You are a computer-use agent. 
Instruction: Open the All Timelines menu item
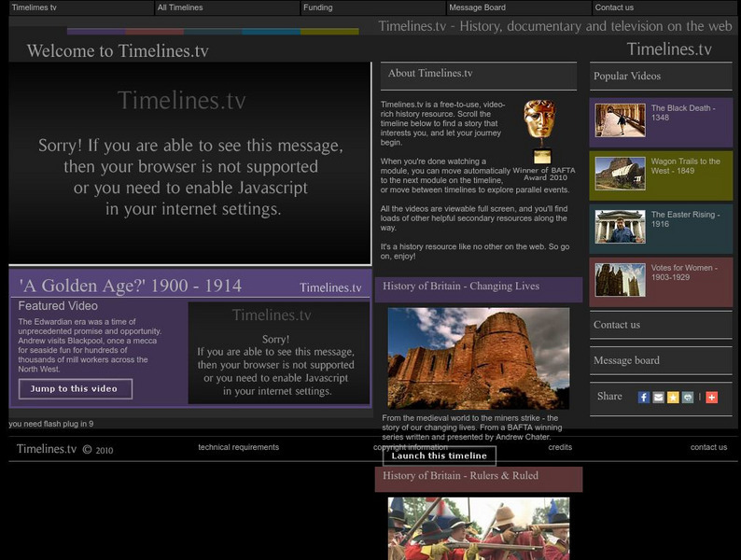(228, 7)
